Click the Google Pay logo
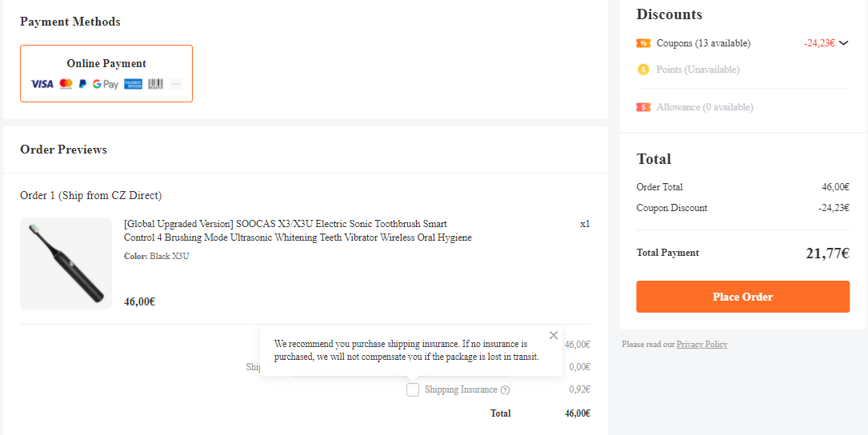This screenshot has height=435, width=868. pyautogui.click(x=105, y=84)
